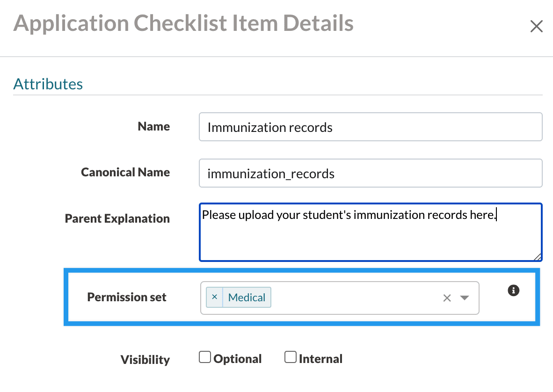
Task: Click the Attributes section heading
Action: pyautogui.click(x=48, y=84)
